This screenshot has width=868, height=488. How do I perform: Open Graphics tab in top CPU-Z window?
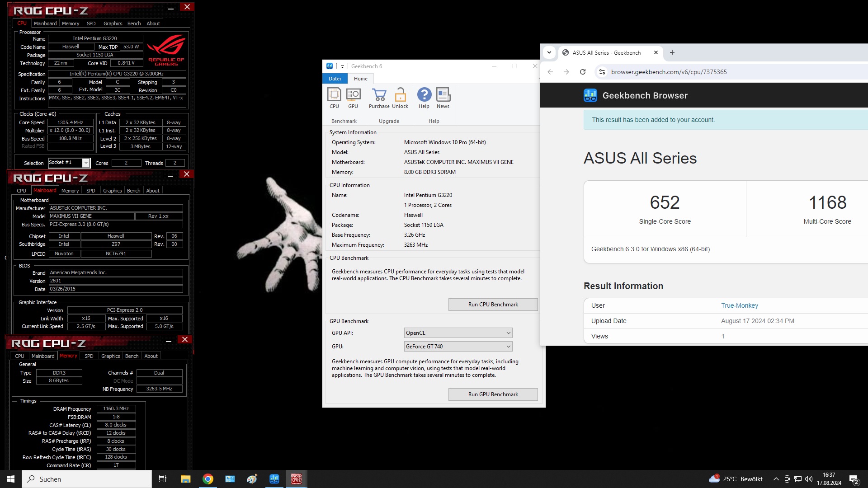click(113, 23)
